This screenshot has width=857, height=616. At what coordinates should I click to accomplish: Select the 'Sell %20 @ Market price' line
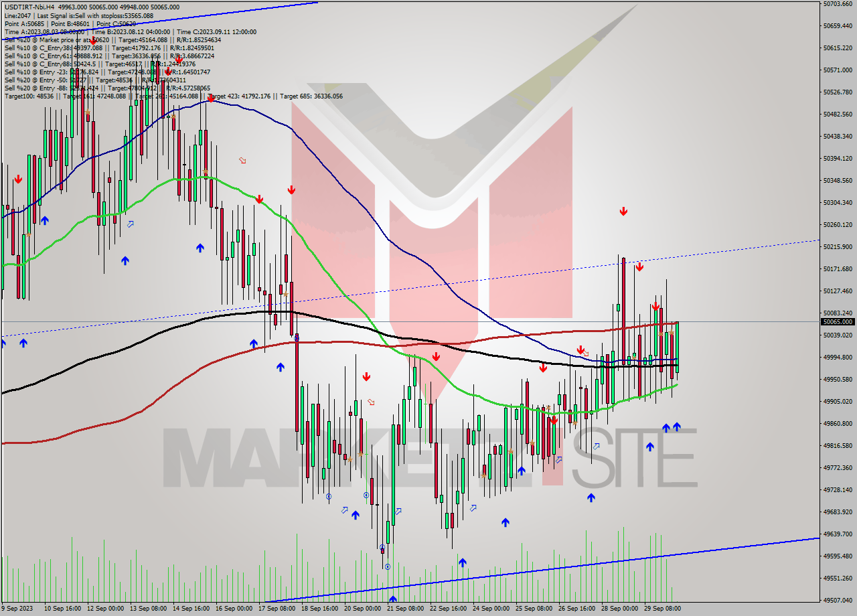[x=112, y=40]
